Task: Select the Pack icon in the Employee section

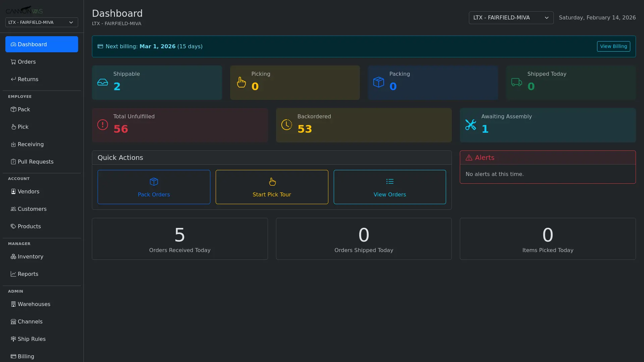Action: (13, 109)
